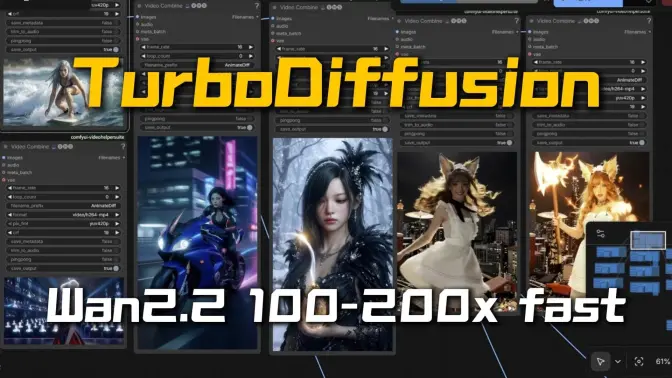
Task: Activate the select pointer tool in canvas toolbar
Action: [x=600, y=361]
